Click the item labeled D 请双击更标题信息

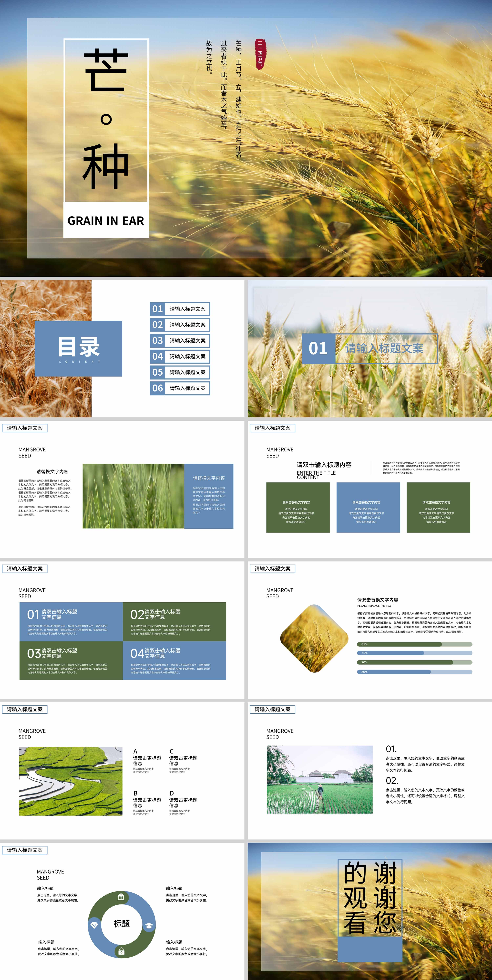point(183,803)
